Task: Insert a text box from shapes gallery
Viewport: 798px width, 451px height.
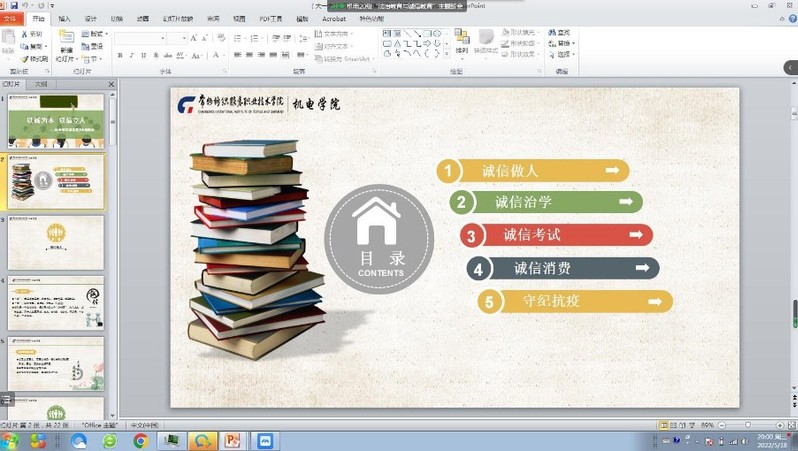Action: (387, 34)
